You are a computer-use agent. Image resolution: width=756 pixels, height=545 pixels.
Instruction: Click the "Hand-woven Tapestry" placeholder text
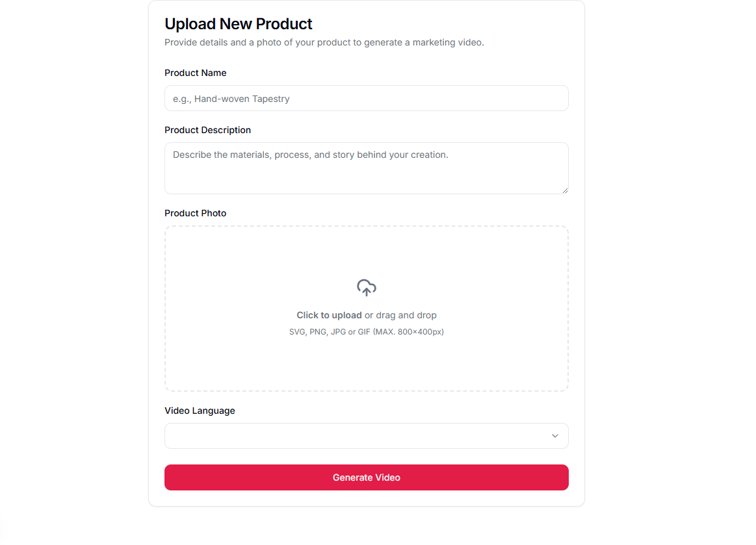click(x=241, y=99)
